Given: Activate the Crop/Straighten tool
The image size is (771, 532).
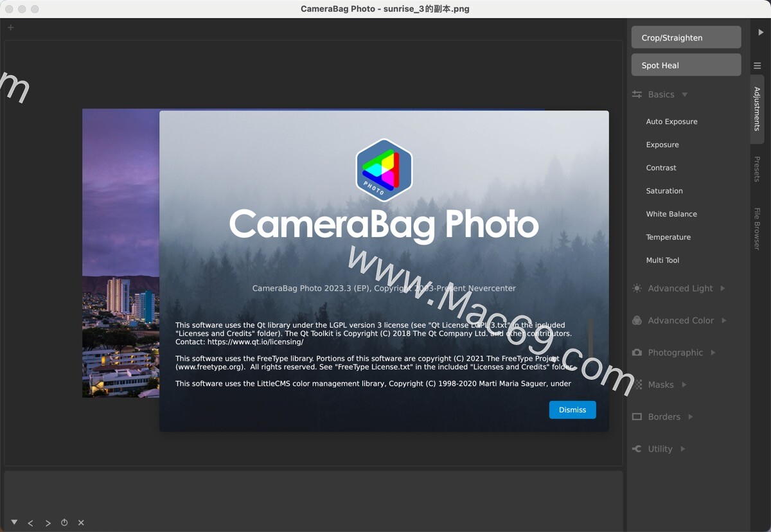Looking at the screenshot, I should point(686,37).
